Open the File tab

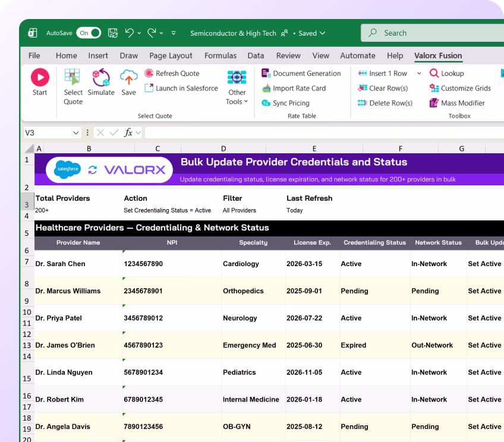[x=34, y=56]
